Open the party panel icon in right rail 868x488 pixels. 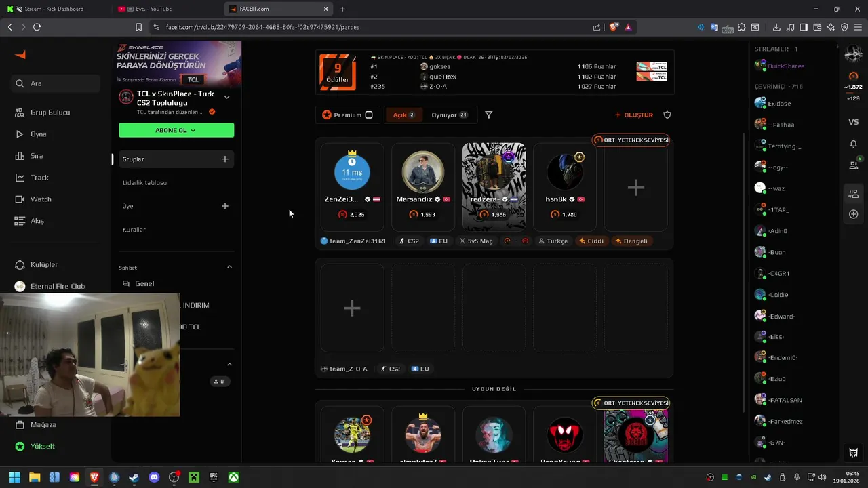tap(853, 194)
